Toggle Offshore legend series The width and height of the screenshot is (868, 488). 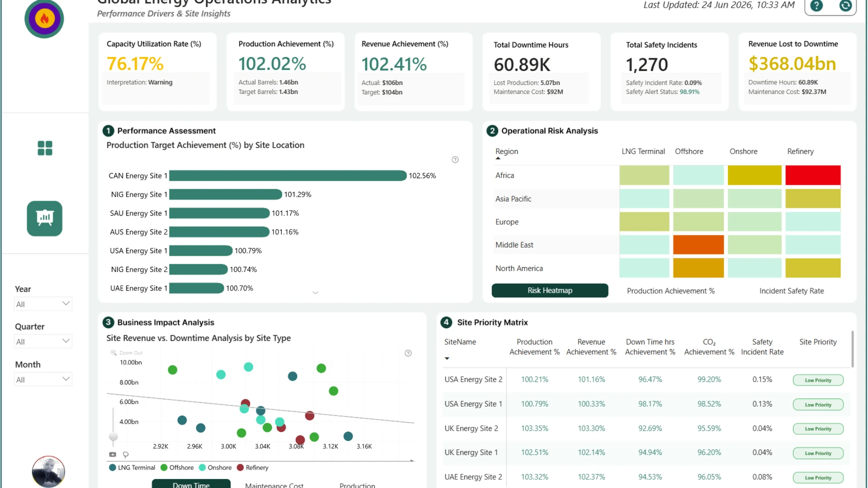pyautogui.click(x=177, y=468)
